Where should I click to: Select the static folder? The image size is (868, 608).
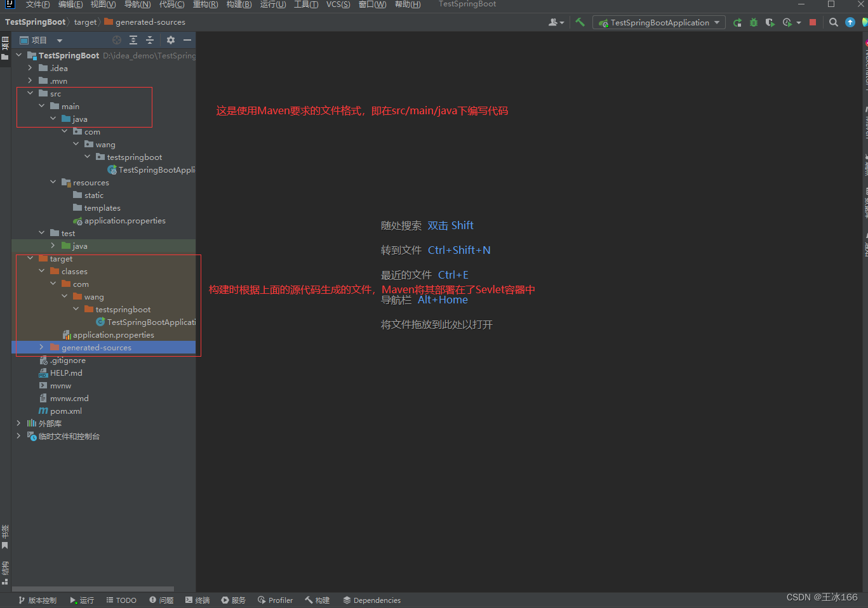88,195
